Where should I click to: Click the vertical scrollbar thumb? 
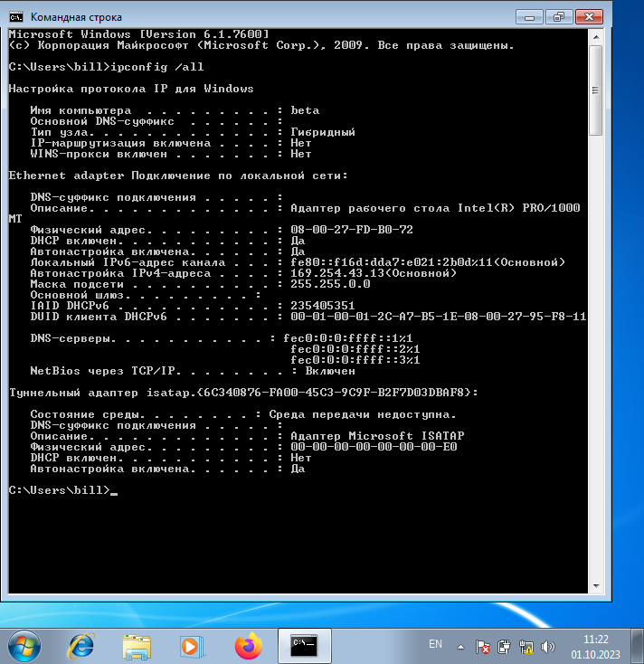pyautogui.click(x=596, y=90)
